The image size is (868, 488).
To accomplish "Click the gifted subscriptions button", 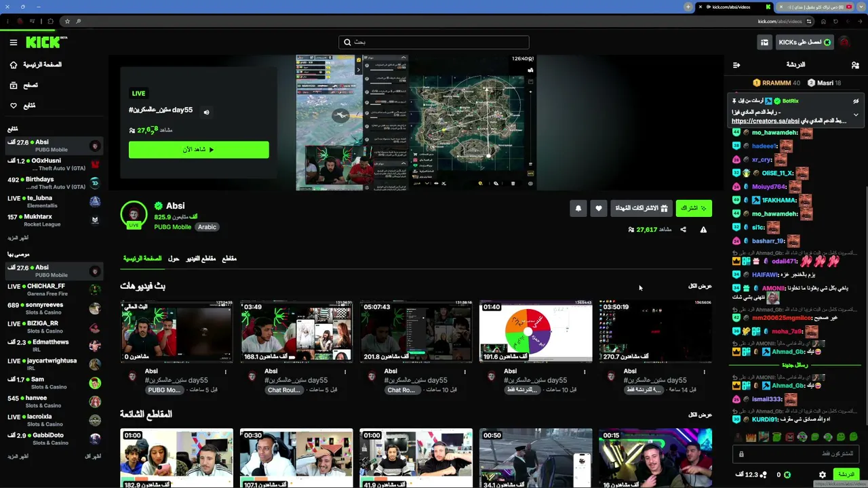I will (642, 208).
